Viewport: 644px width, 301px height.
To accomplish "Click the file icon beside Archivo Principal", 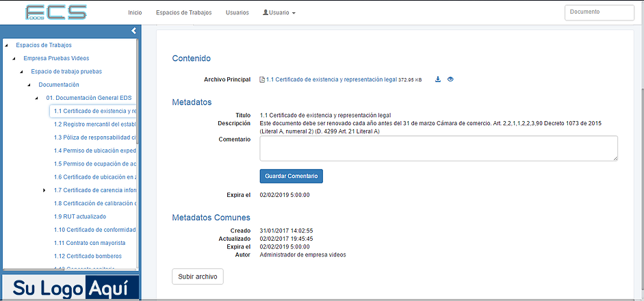I will (262, 79).
